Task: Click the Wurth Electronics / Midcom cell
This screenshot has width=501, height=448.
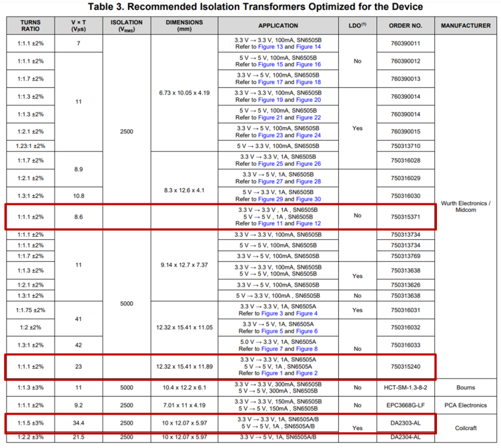Action: [x=466, y=207]
